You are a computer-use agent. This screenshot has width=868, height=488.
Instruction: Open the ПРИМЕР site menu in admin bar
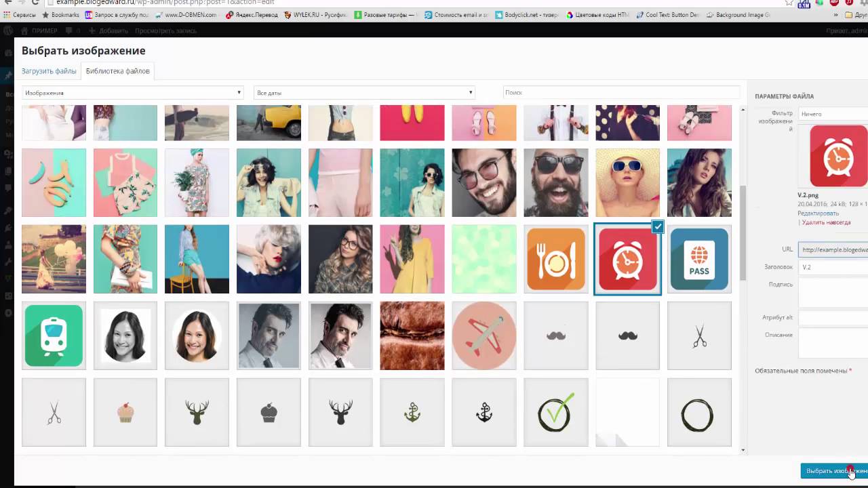[39, 30]
